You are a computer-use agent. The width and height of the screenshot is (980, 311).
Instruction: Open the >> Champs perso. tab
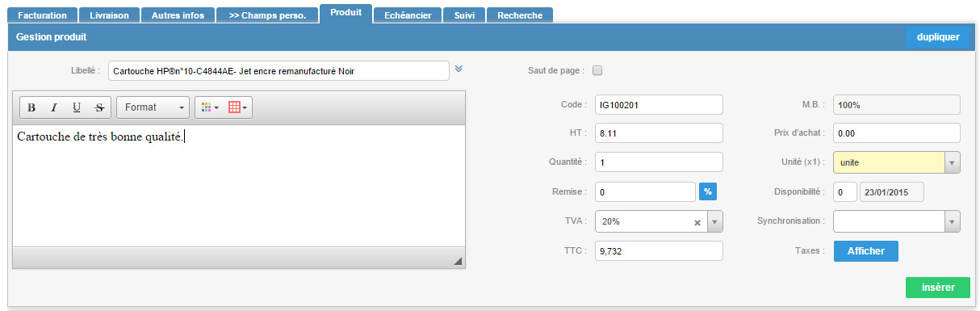[x=267, y=15]
